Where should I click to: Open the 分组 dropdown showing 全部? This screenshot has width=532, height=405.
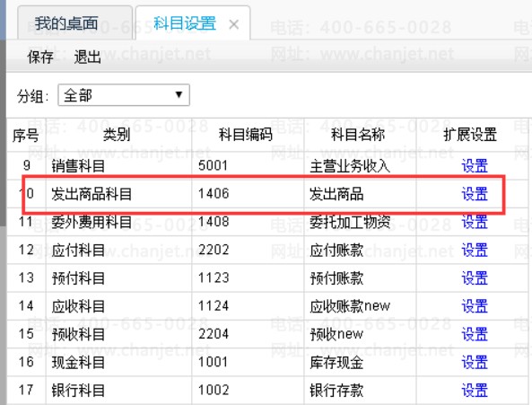[x=124, y=95]
